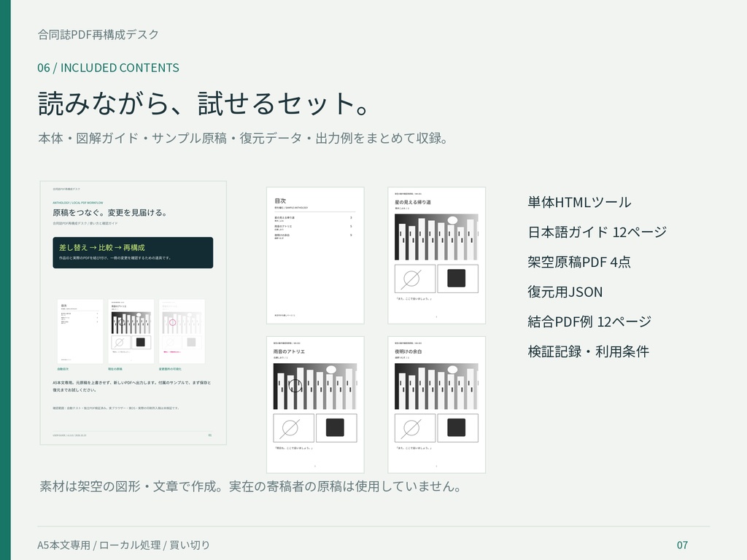Click the footer text A5本文専用 / ローカル処理 / 買い切り

(124, 545)
